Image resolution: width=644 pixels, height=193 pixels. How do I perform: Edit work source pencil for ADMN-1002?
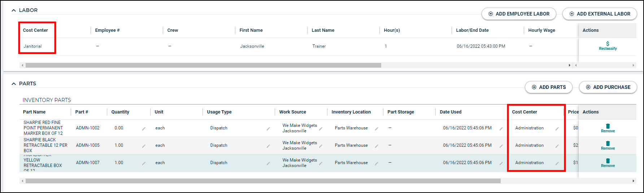click(321, 129)
